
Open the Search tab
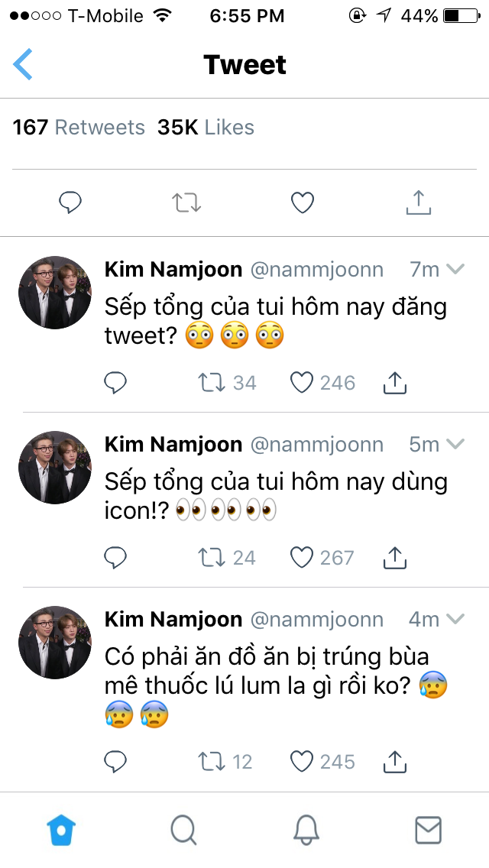(x=183, y=830)
